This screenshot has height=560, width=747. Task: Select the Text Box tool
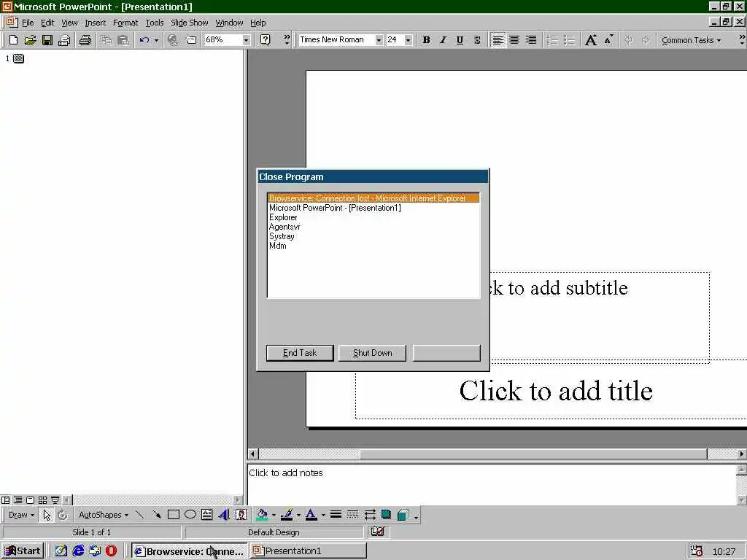pyautogui.click(x=206, y=515)
